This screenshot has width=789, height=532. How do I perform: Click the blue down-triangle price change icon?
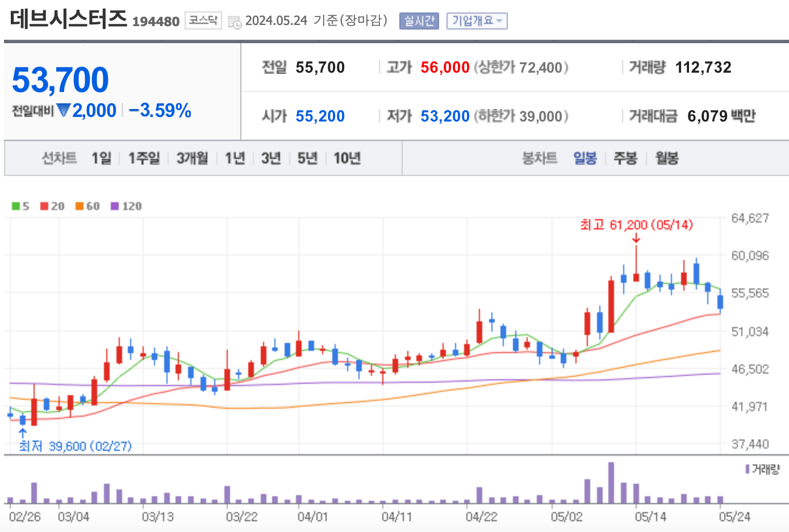[x=64, y=110]
